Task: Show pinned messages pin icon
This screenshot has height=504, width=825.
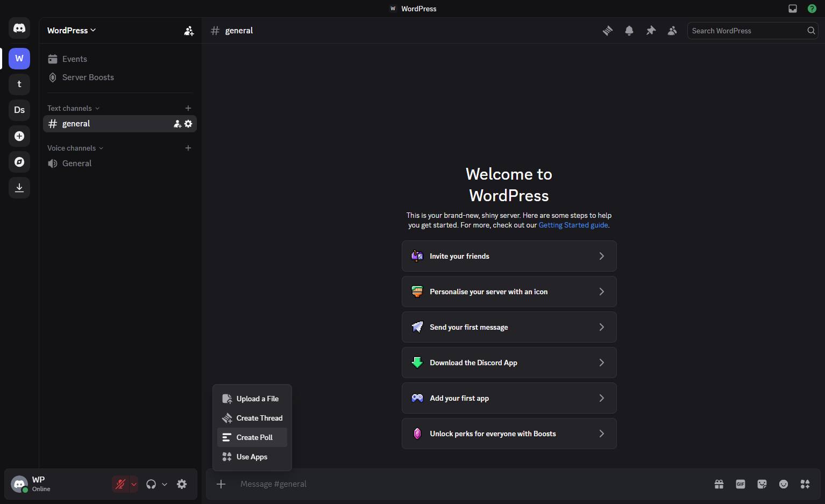Action: coord(651,31)
